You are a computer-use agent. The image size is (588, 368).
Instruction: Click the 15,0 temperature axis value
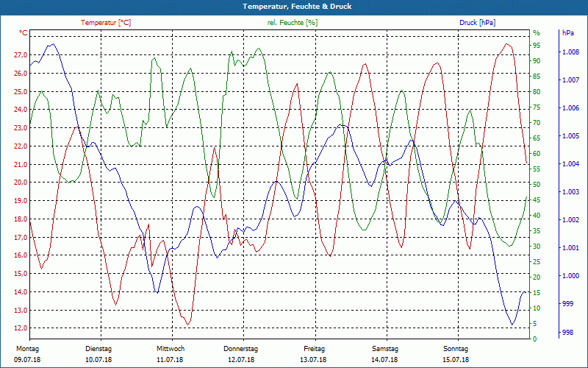pyautogui.click(x=21, y=274)
